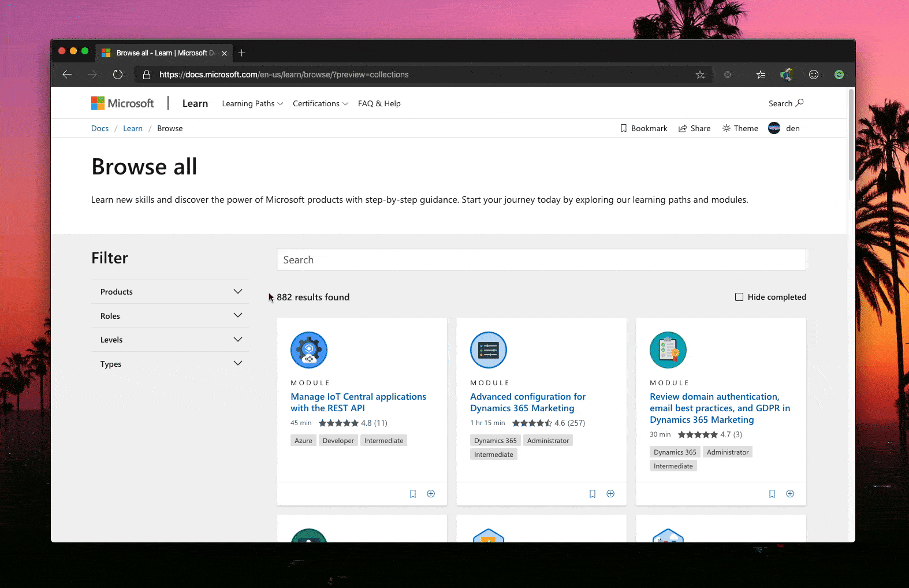Click the 4.8 star rating

pyautogui.click(x=353, y=423)
